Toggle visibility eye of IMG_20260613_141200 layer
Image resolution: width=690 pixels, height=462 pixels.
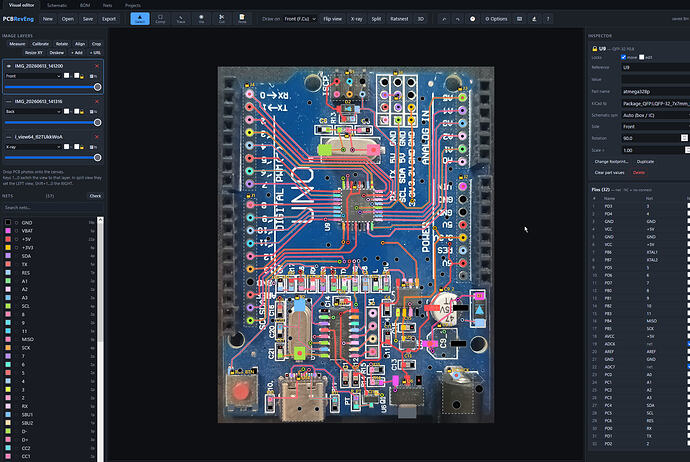point(8,66)
